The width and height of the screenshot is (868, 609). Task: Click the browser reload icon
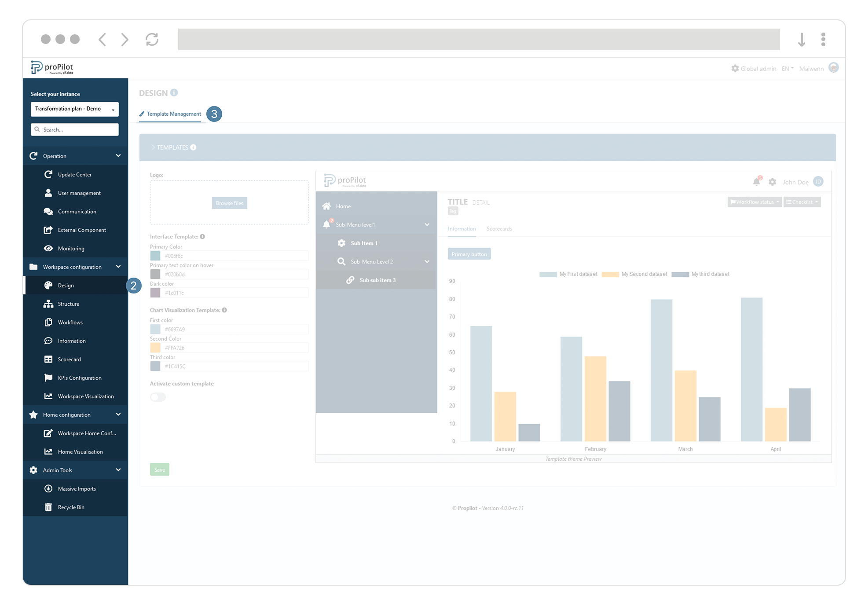click(x=152, y=40)
